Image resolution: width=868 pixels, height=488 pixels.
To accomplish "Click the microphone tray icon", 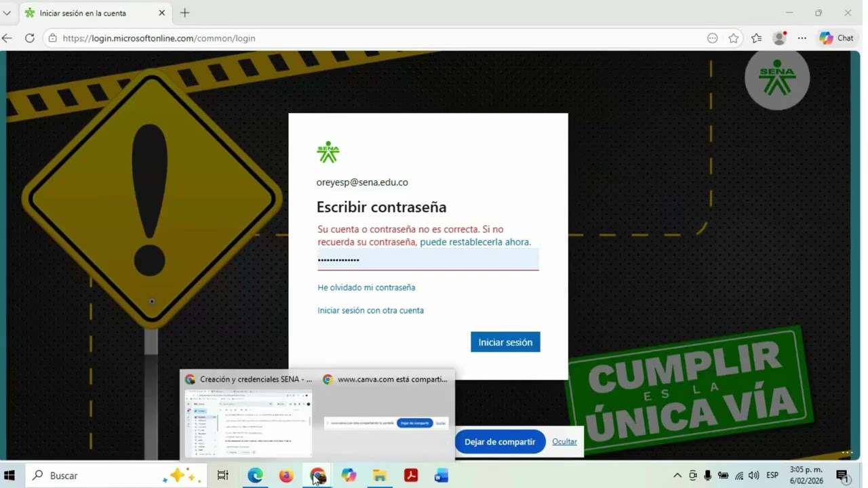I will tap(707, 476).
